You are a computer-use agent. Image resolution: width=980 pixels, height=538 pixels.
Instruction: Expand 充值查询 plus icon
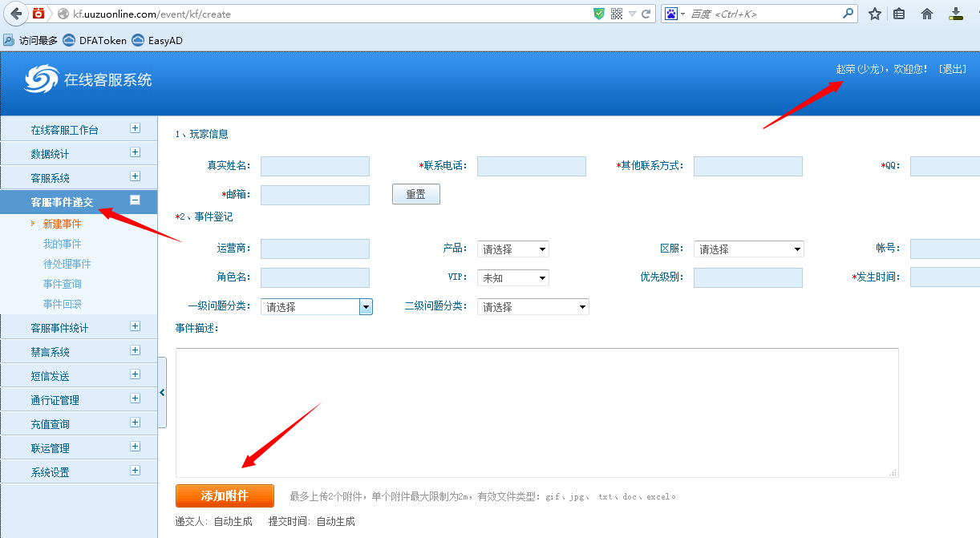tap(135, 423)
